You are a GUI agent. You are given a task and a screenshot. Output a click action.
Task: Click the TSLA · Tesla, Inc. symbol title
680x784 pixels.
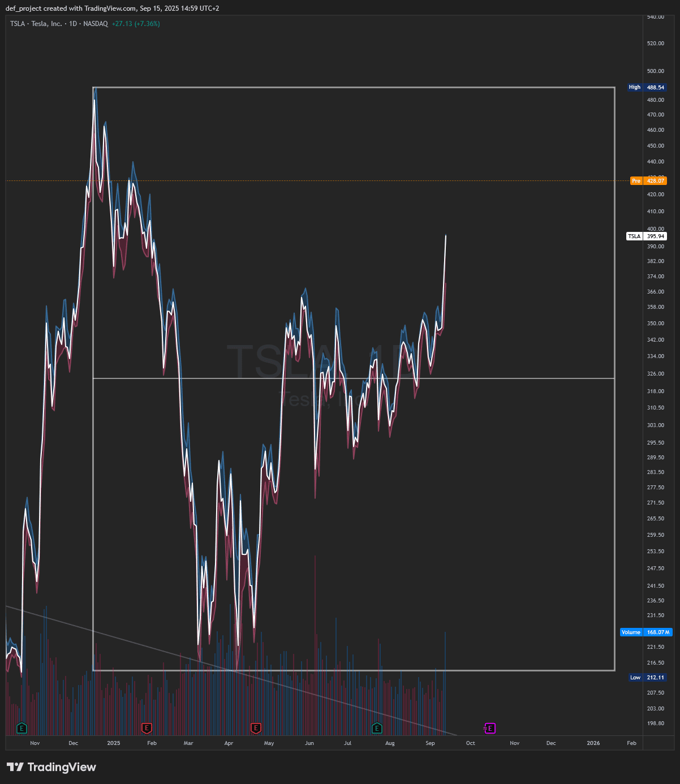coord(36,24)
